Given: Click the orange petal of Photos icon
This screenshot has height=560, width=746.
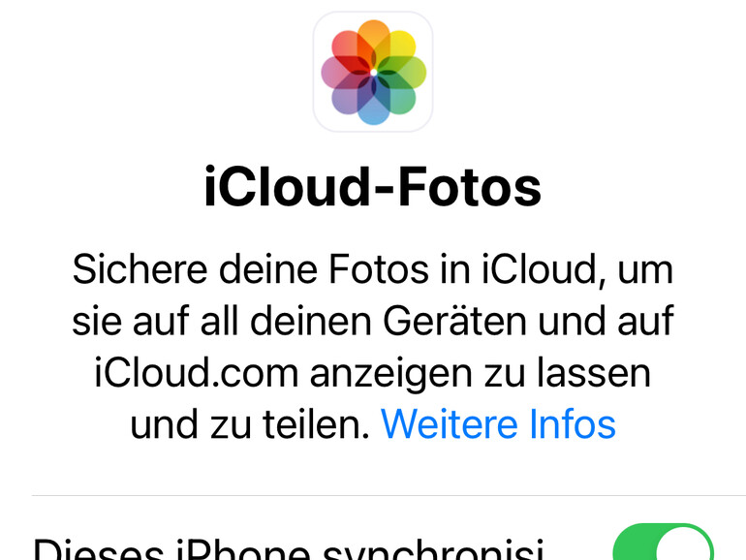Looking at the screenshot, I should coord(373,38).
